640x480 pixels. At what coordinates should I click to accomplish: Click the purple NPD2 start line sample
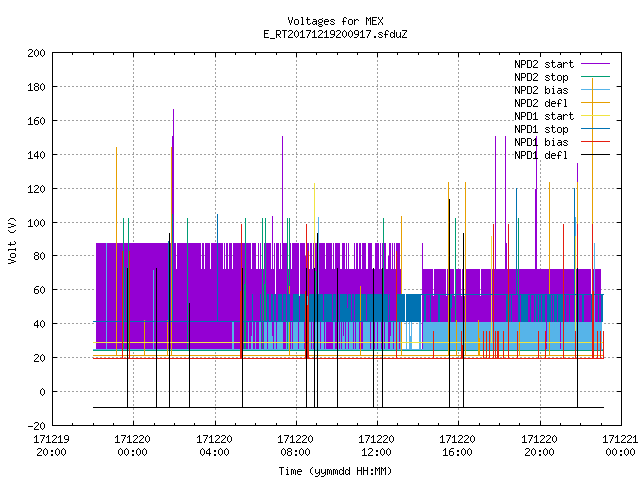point(595,64)
